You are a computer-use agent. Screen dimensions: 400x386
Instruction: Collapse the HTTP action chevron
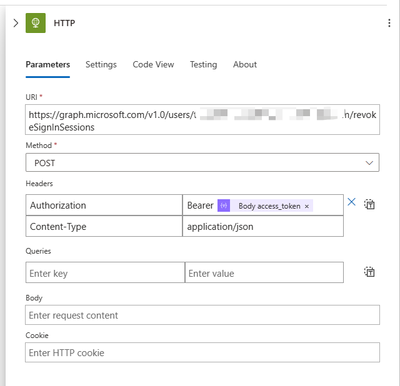[16, 23]
